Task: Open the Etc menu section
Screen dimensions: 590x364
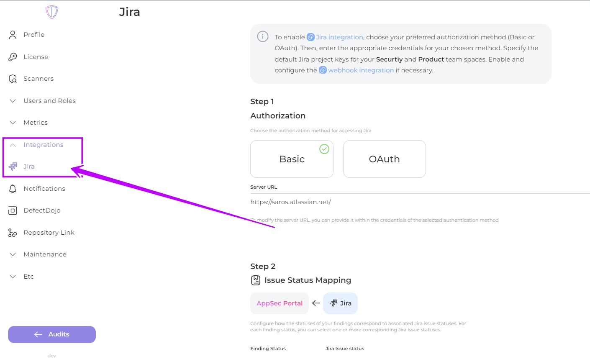Action: point(28,277)
